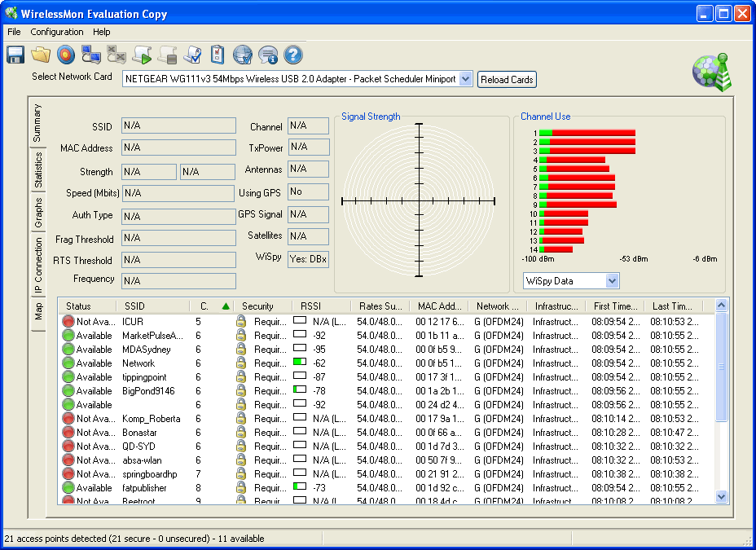The height and width of the screenshot is (550, 756).
Task: Click the MAC Address field
Action: tap(178, 147)
